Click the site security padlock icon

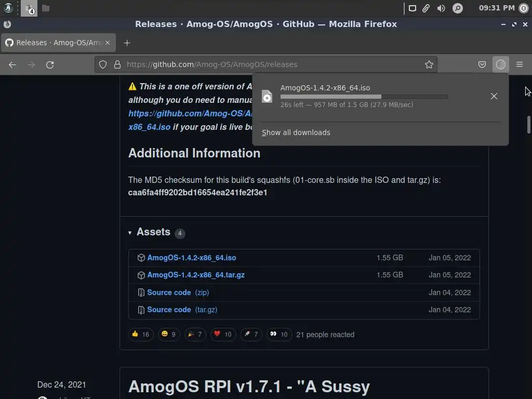(117, 64)
